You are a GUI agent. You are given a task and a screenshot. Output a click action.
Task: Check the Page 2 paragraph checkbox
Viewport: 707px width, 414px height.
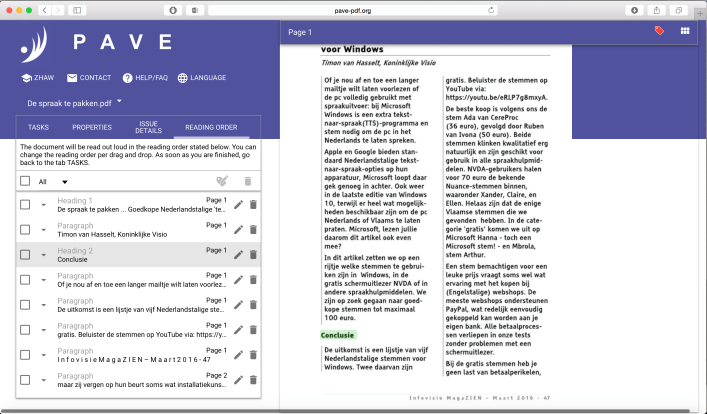(25, 380)
